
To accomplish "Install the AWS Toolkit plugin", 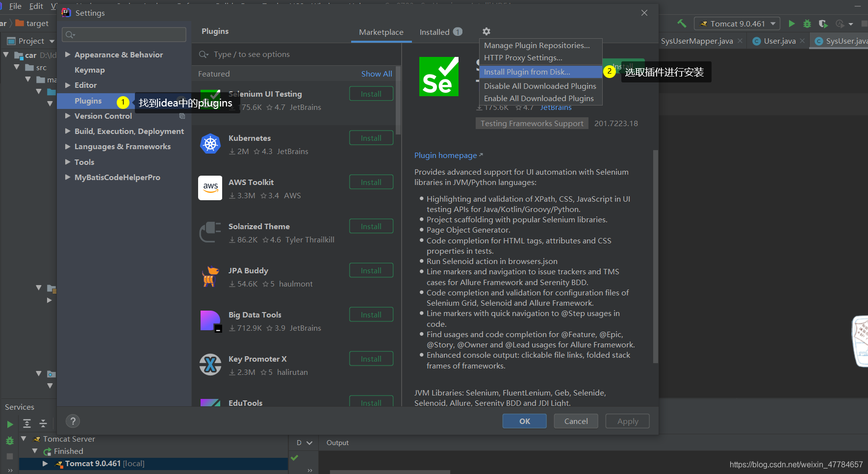I will pyautogui.click(x=371, y=182).
